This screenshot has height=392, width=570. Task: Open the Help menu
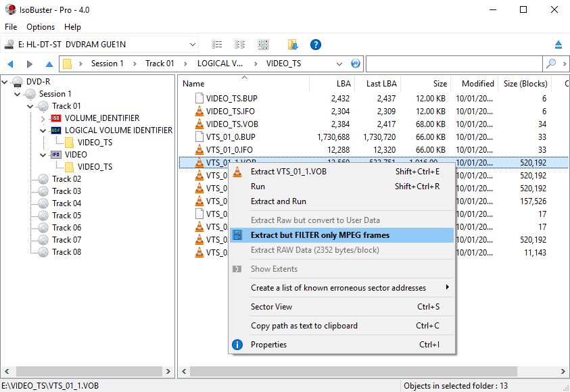[72, 27]
